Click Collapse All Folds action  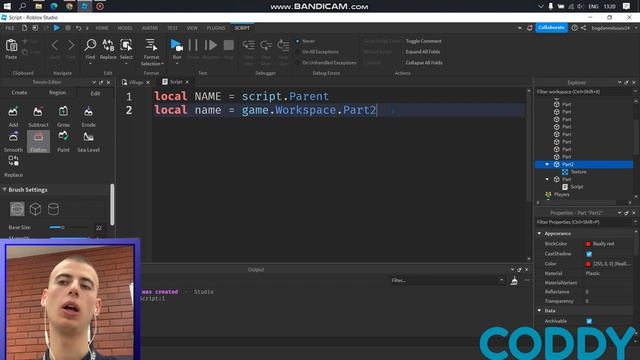point(424,63)
